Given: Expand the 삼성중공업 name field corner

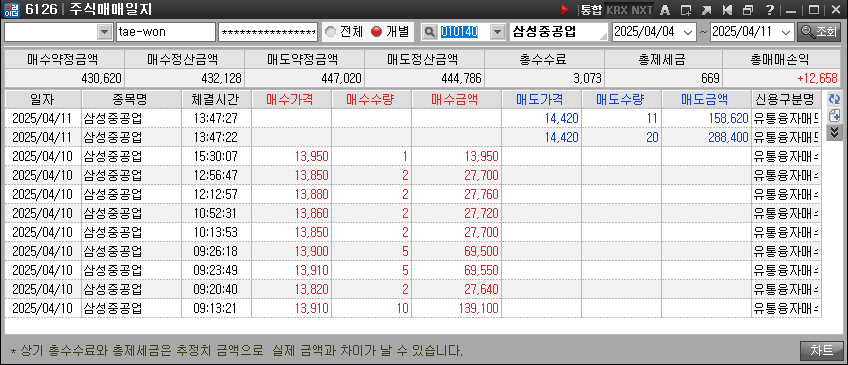Looking at the screenshot, I should 603,36.
